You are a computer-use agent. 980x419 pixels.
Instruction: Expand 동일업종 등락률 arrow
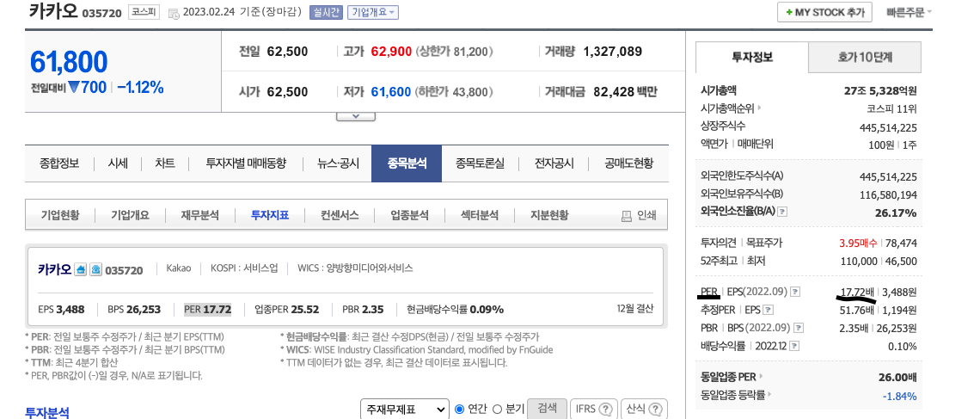coord(769,395)
